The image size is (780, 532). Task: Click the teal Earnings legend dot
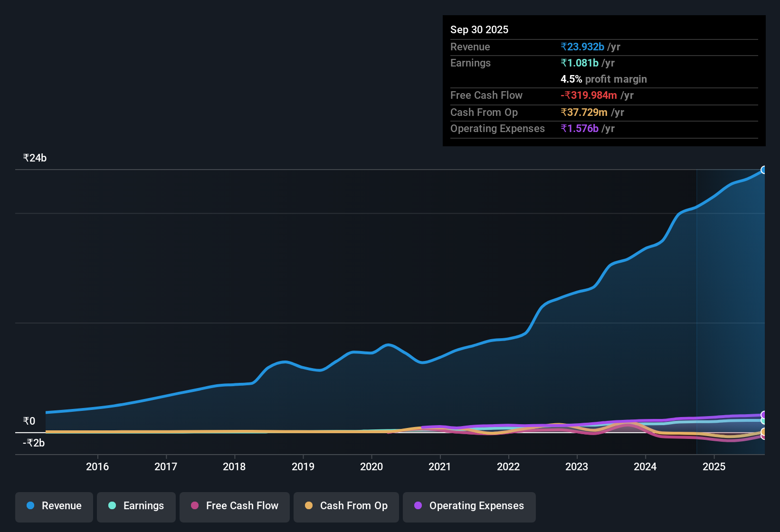(112, 506)
